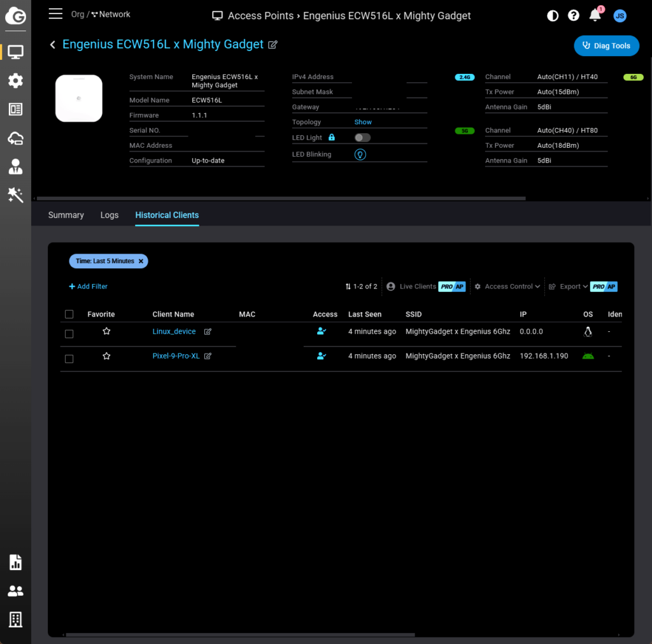The height and width of the screenshot is (644, 652).
Task: Click the edit icon beside Pixel-9-Pro-XL
Action: pos(208,356)
